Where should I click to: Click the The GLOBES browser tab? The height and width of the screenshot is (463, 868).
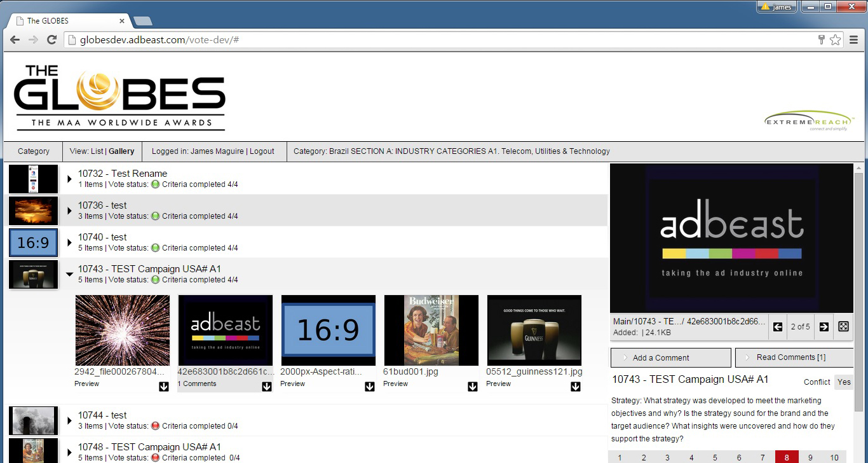coord(69,21)
